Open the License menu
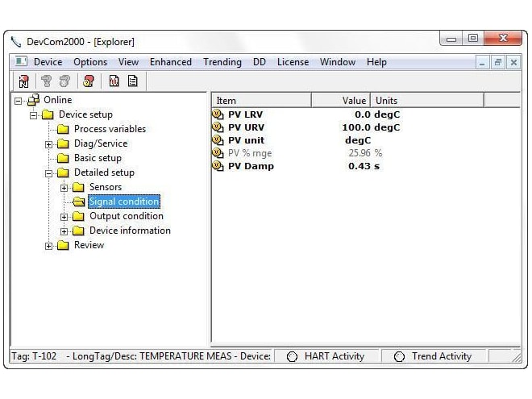The height and width of the screenshot is (399, 532). pyautogui.click(x=293, y=62)
